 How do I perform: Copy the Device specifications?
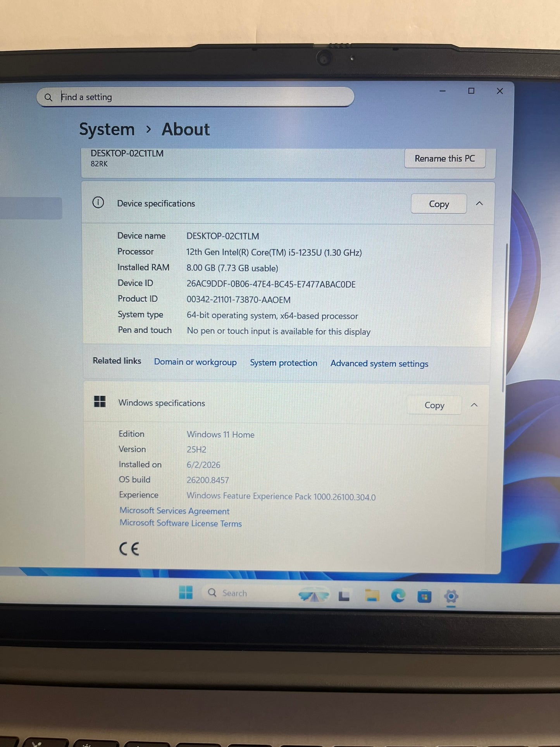pos(439,204)
